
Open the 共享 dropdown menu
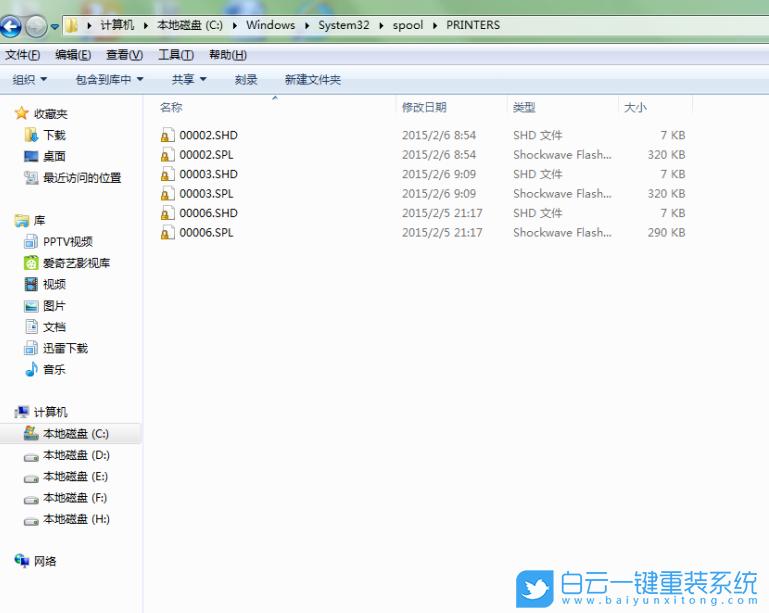[189, 79]
